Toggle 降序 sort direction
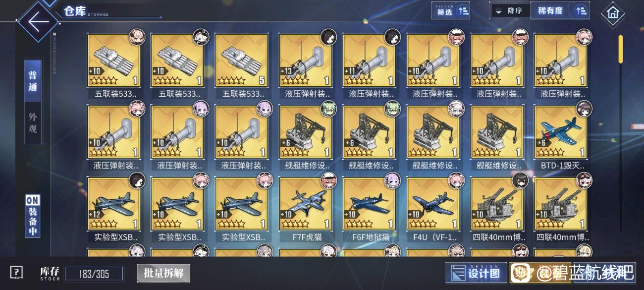Image resolution: width=644 pixels, height=290 pixels. [x=510, y=11]
